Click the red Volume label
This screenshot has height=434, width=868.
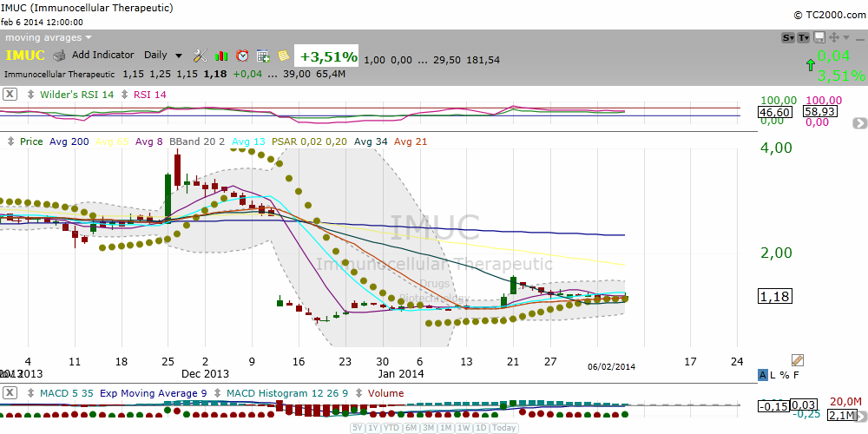click(x=386, y=393)
